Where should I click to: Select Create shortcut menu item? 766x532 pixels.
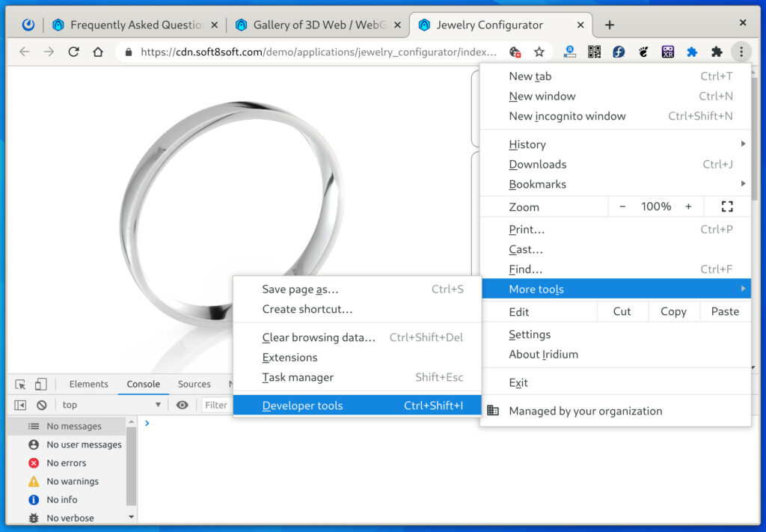(357, 309)
